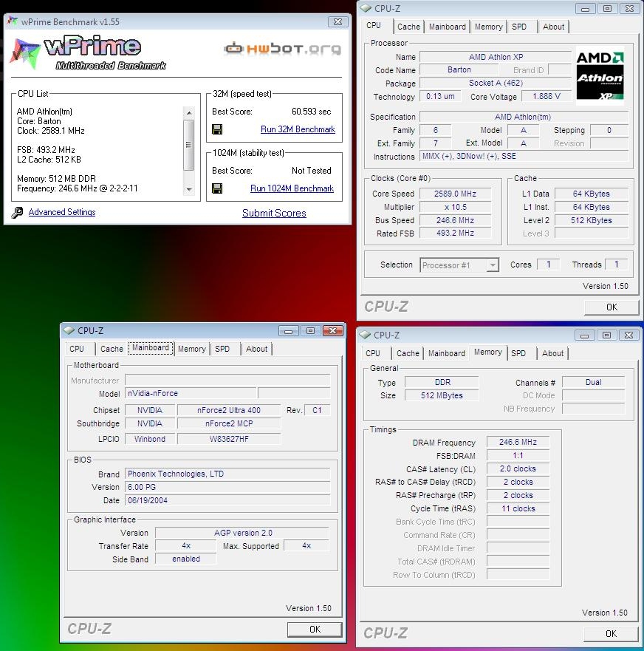Screen dimensions: 644x651
Task: Minimize the CPU-Z CPU tab window
Action: point(585,8)
